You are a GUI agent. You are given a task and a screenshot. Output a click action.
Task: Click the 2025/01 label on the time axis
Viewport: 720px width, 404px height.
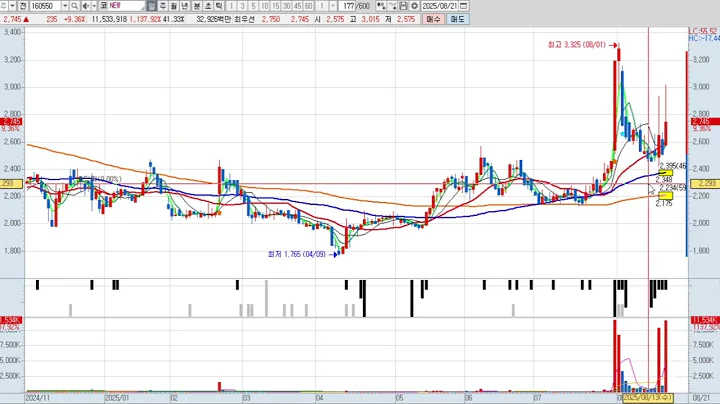click(x=117, y=398)
